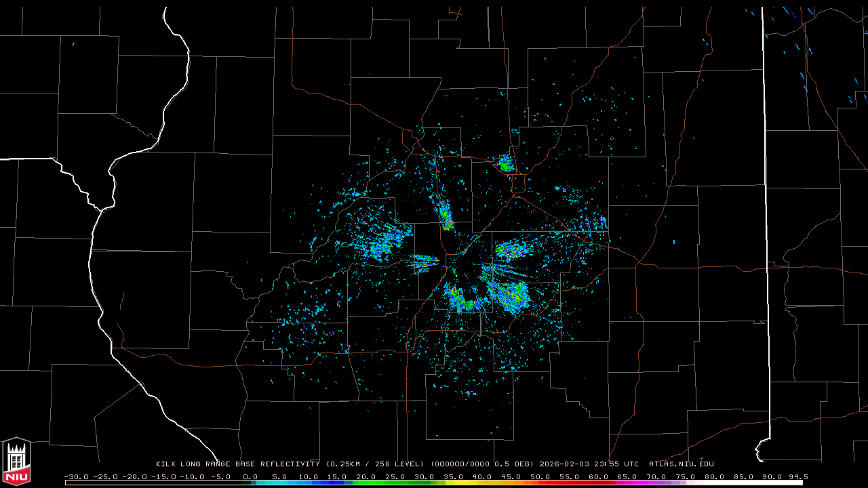Screen dimensions: 868x488
Task: Click the KILX LONG RANGE BASE REFLECTIVITY title
Action: point(238,464)
